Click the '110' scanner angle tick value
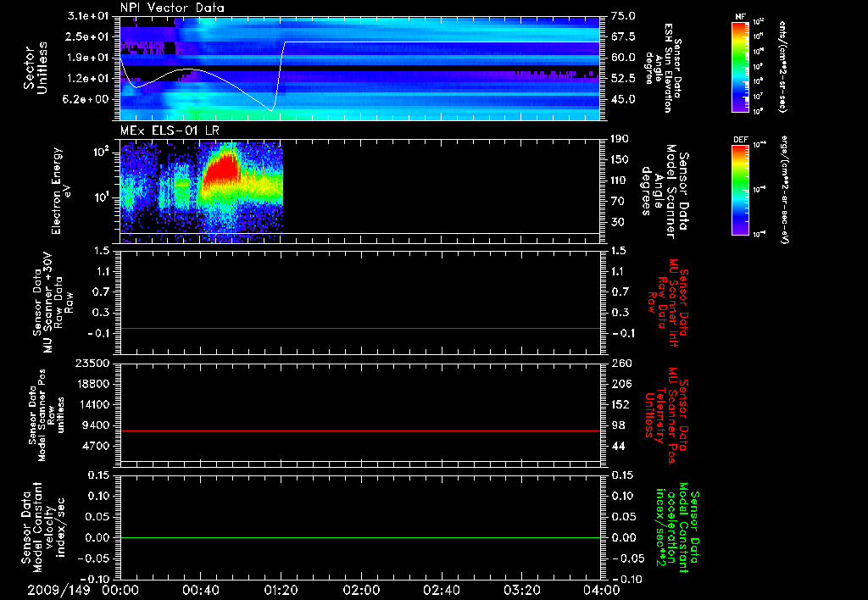Viewport: 868px width, 600px height. tap(620, 181)
